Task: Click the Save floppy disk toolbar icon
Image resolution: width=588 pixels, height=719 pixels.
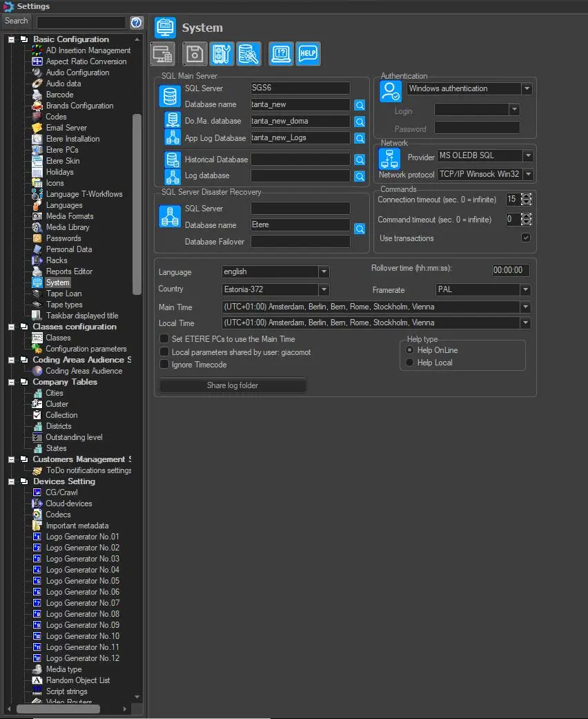Action: click(x=195, y=53)
